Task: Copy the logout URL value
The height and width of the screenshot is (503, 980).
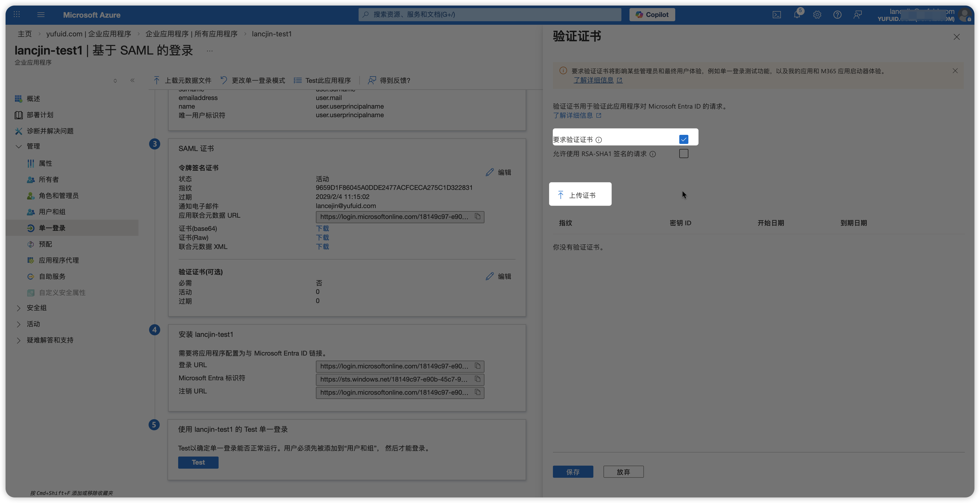Action: tap(477, 392)
